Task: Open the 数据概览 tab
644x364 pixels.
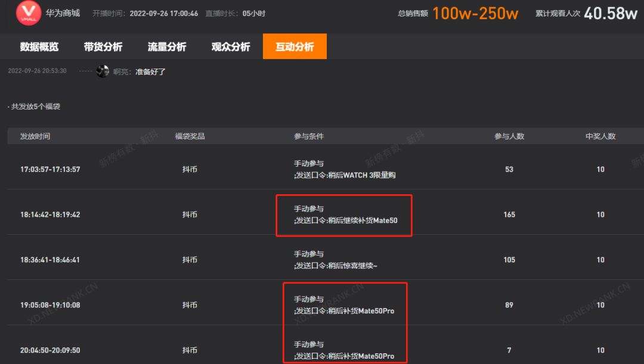Action: [39, 47]
